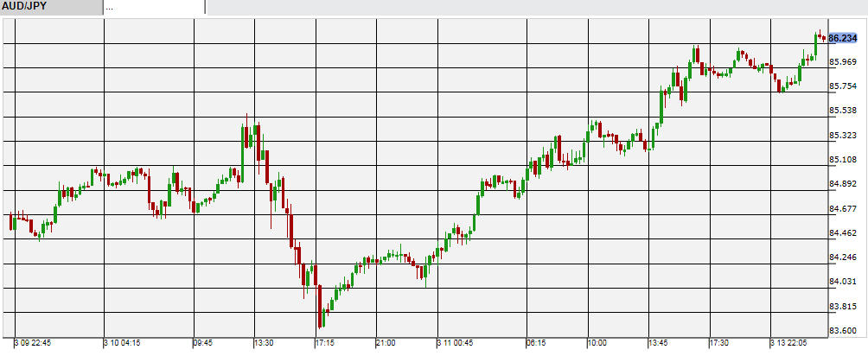Viewport: 868px width, 356px height.
Task: Select the 84.462 price axis label
Action: click(x=842, y=233)
